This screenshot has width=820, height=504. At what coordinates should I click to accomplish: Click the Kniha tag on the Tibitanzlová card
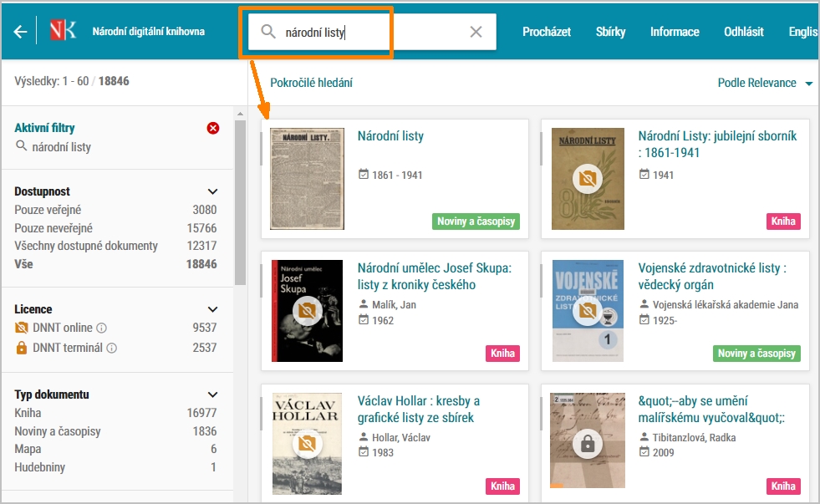(x=783, y=486)
